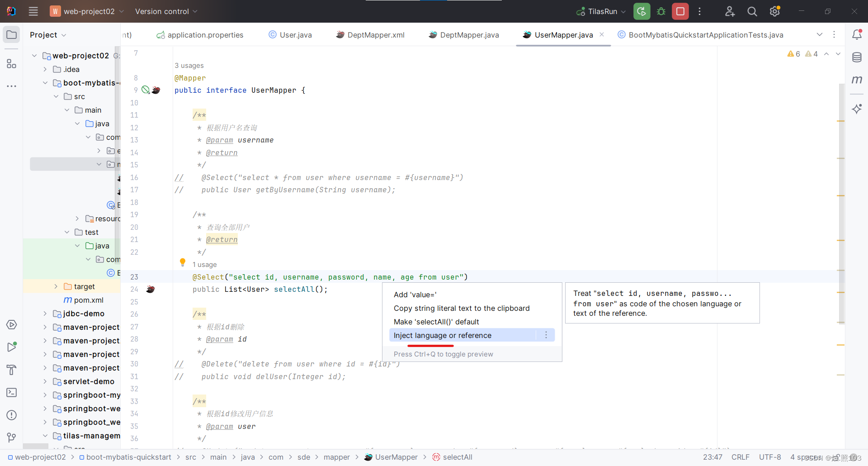868x466 pixels.
Task: Open BootMybatisQuickstartApplicationTests.java tab
Action: tap(700, 35)
